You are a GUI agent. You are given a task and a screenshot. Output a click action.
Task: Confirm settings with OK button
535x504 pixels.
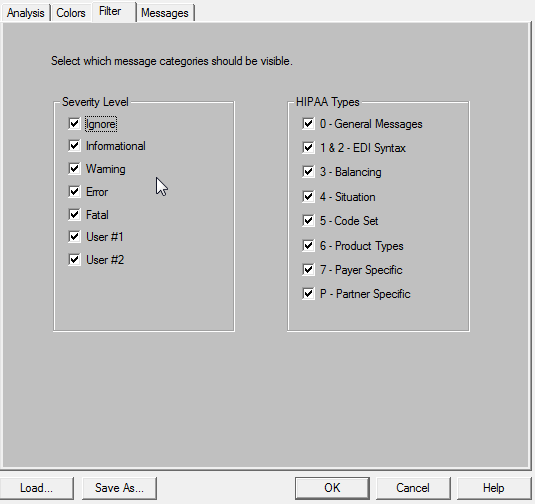pyautogui.click(x=332, y=488)
